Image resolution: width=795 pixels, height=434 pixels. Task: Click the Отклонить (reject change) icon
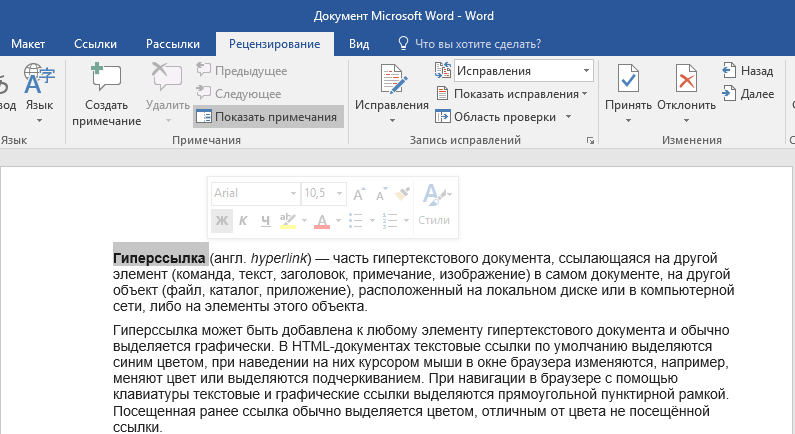click(686, 78)
